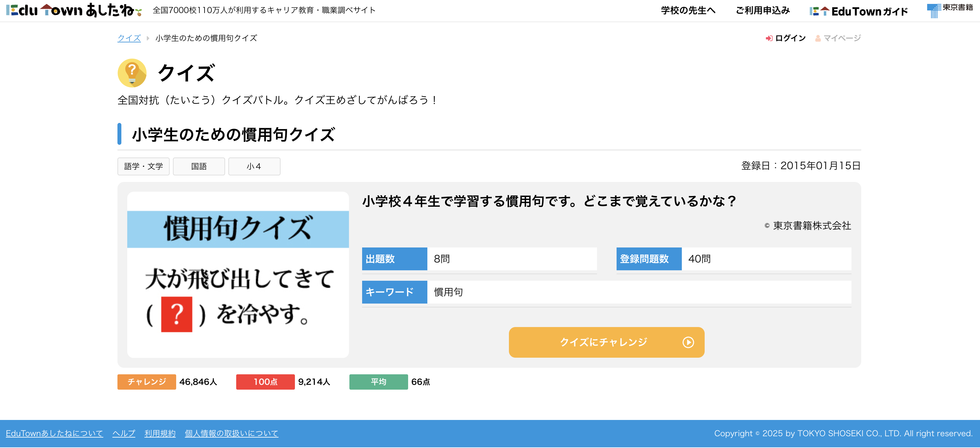
Task: Open the 利用規約 footer link
Action: click(x=160, y=434)
